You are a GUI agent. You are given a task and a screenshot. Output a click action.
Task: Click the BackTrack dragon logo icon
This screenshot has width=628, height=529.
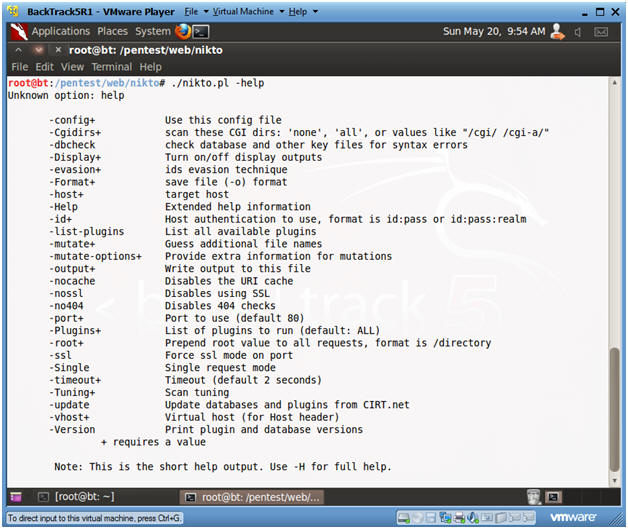(x=18, y=32)
